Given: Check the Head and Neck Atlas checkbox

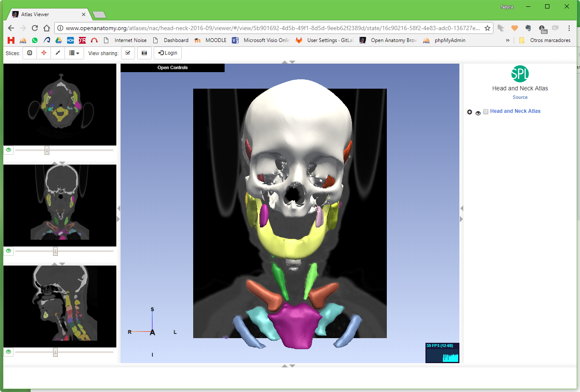Looking at the screenshot, I should (486, 112).
